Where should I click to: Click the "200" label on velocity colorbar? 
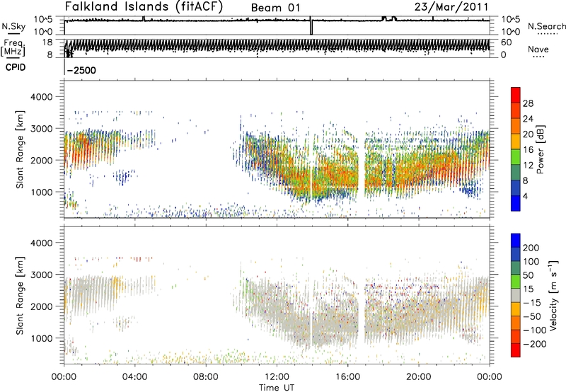(531, 248)
